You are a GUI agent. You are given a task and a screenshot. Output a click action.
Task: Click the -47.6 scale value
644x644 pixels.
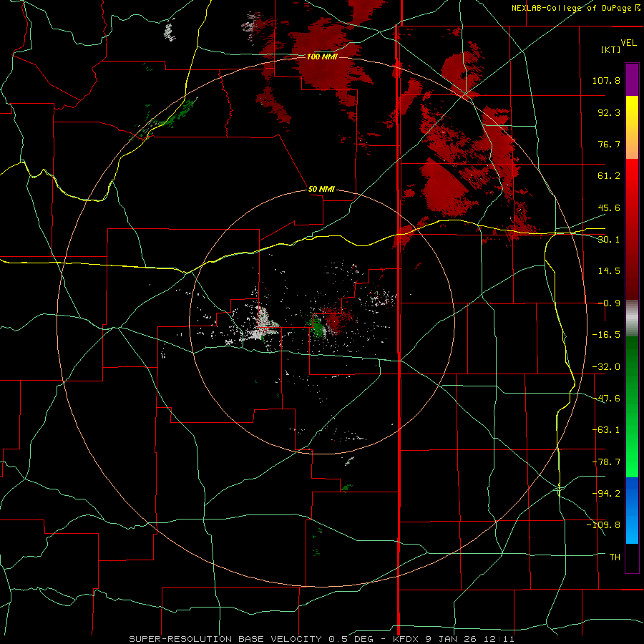pyautogui.click(x=606, y=399)
